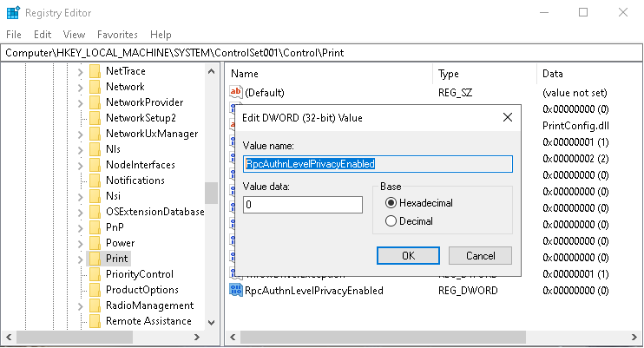Click the RpcAuthnLevelPrivacyEnabled DWORD icon in list
The width and height of the screenshot is (644, 348).
click(x=236, y=290)
